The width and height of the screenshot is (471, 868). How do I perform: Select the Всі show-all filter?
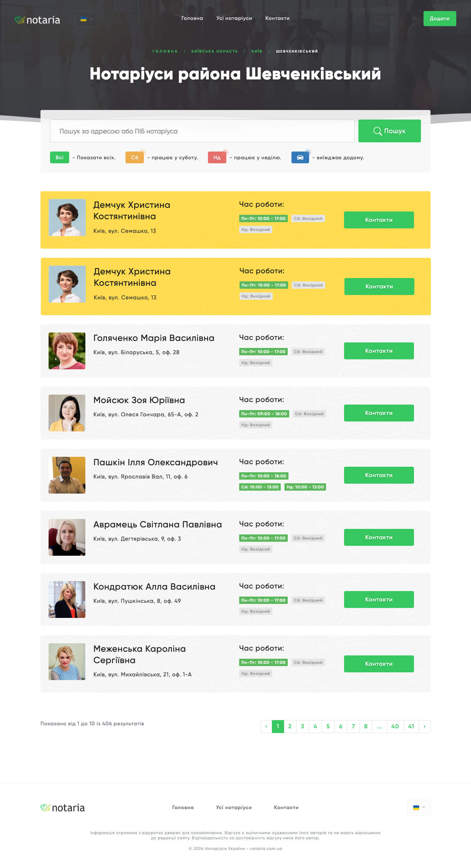(60, 157)
